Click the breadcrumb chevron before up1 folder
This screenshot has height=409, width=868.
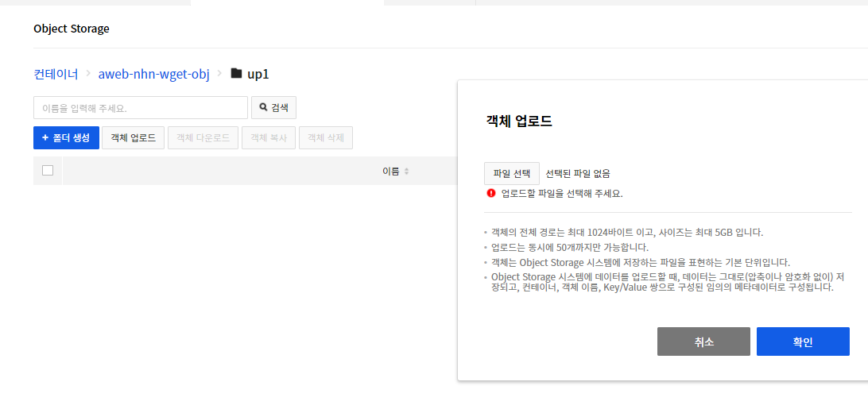coord(219,74)
